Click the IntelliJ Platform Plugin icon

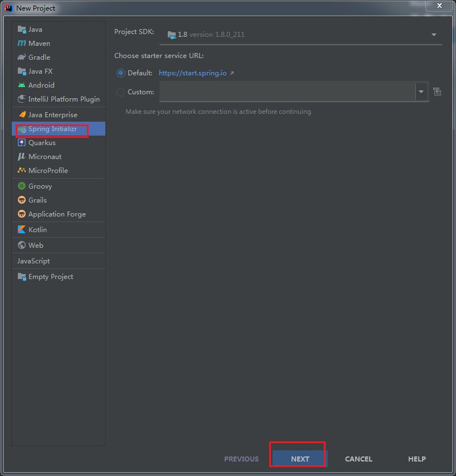tap(22, 99)
